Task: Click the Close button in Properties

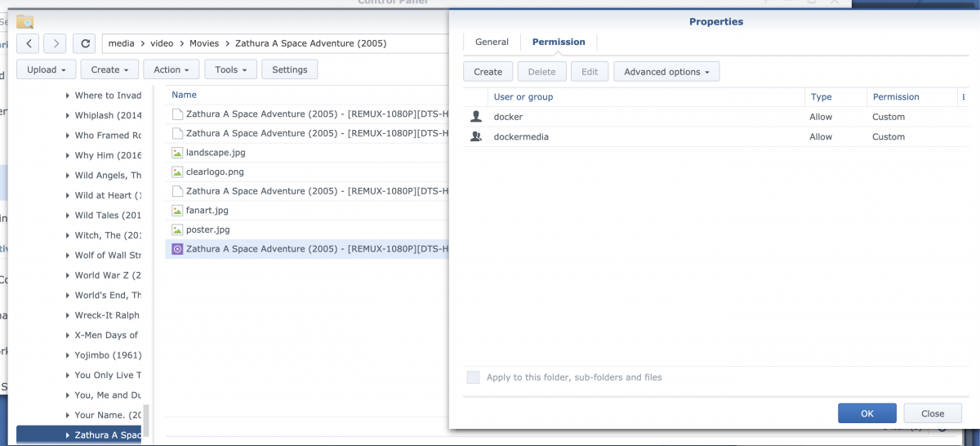Action: (933, 413)
